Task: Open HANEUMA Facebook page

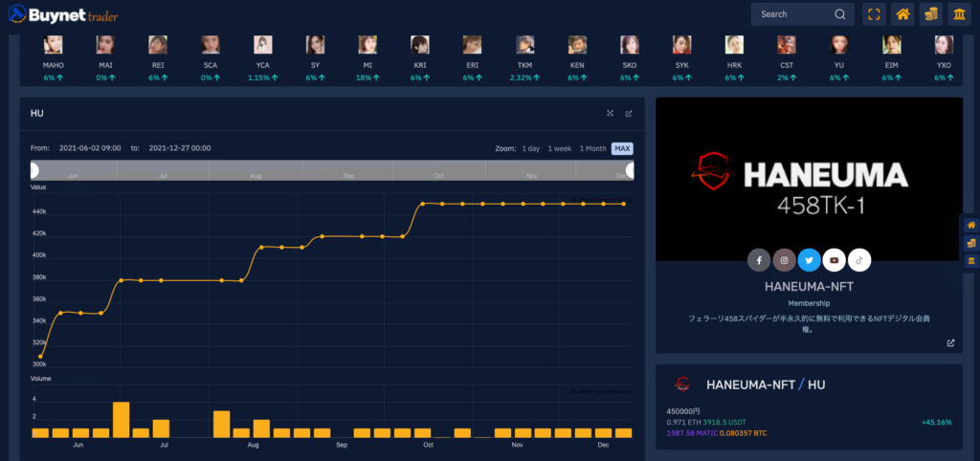Action: click(x=759, y=260)
